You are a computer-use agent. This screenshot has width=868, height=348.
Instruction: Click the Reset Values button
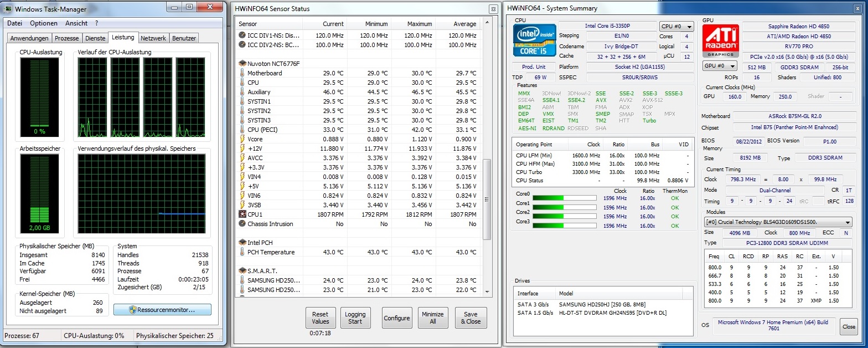(320, 318)
